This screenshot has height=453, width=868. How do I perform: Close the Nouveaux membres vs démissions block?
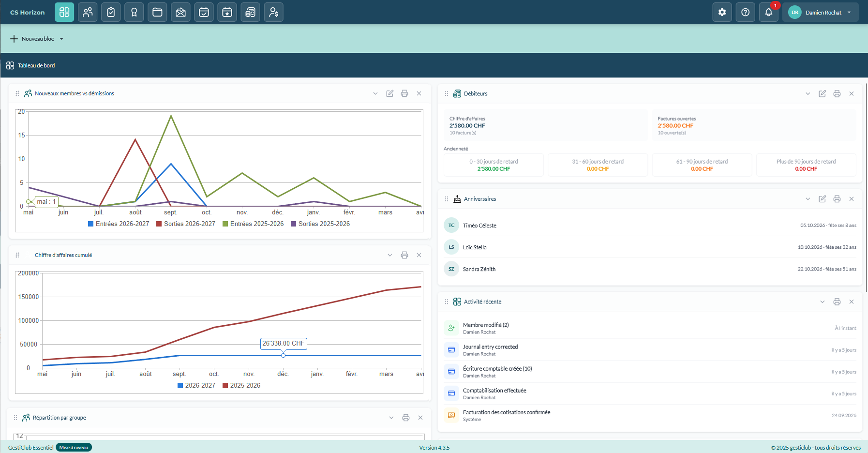click(419, 93)
